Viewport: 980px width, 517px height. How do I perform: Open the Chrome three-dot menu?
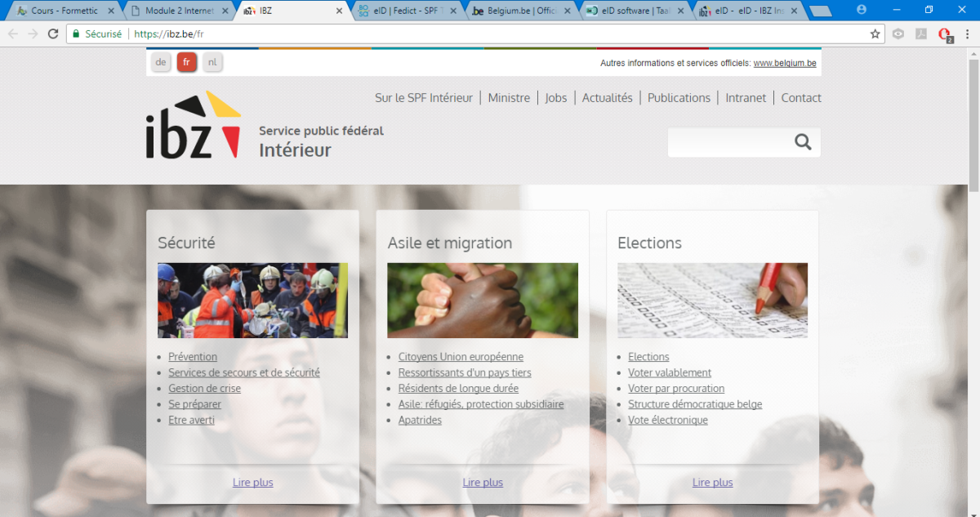pos(969,34)
